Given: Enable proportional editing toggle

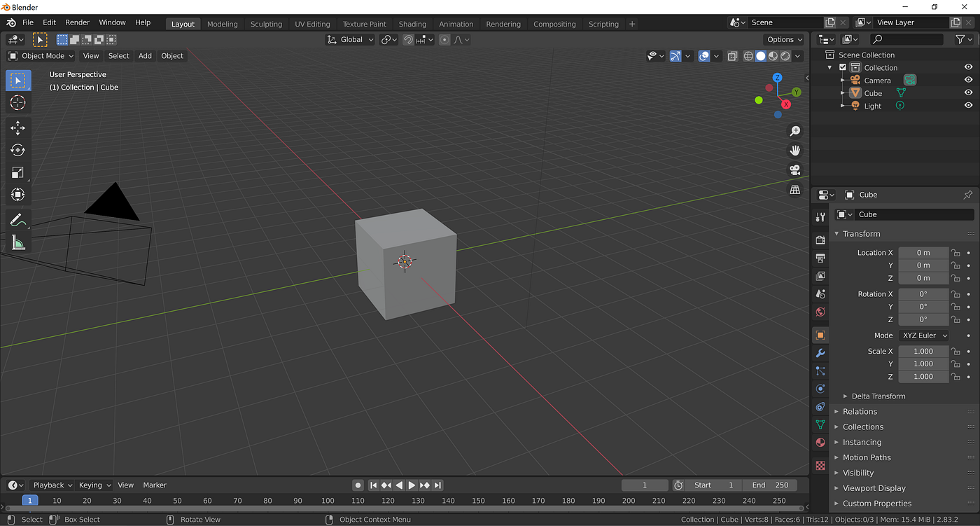Looking at the screenshot, I should [444, 40].
